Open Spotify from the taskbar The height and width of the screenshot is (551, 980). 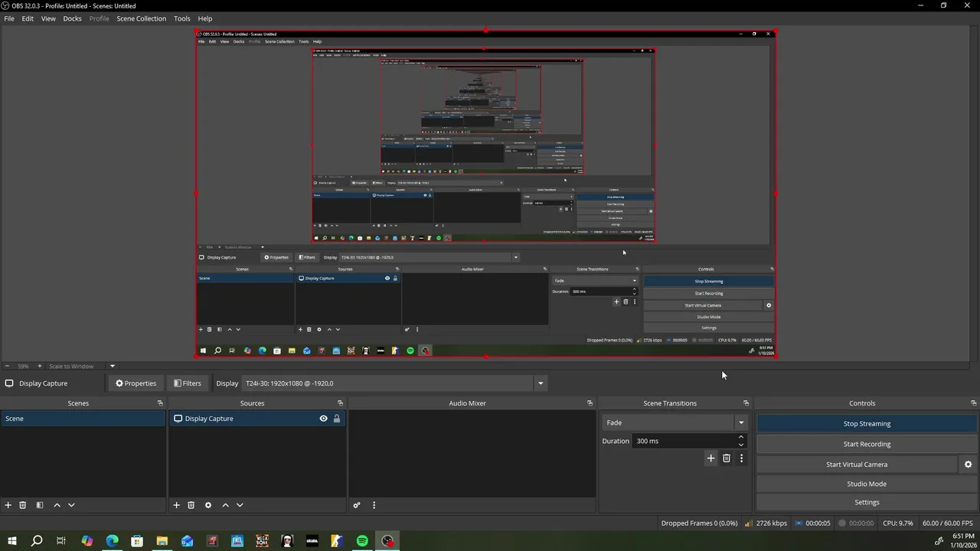[x=362, y=541]
